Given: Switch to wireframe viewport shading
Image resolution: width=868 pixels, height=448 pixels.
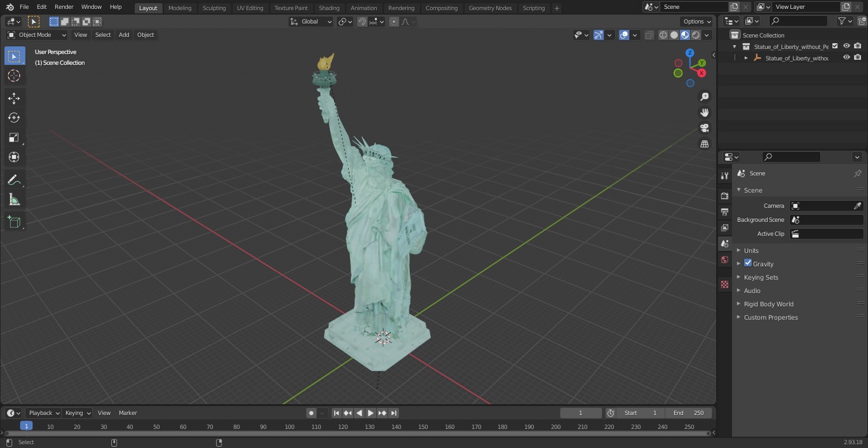Looking at the screenshot, I should point(663,35).
